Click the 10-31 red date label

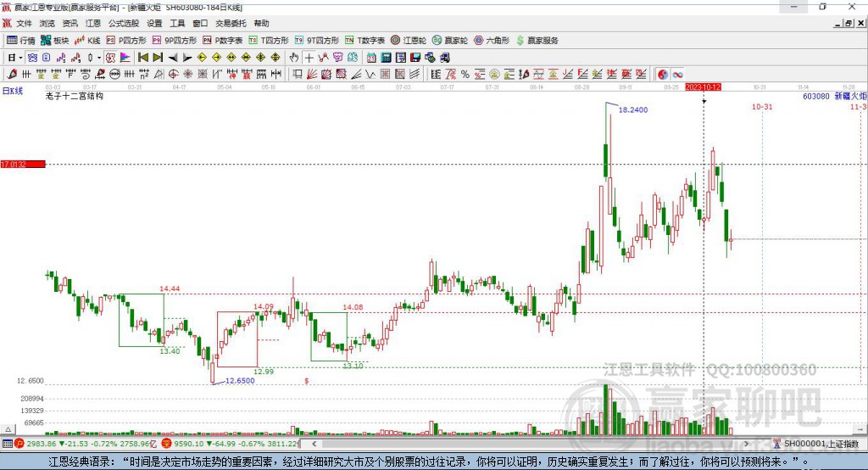coord(762,106)
